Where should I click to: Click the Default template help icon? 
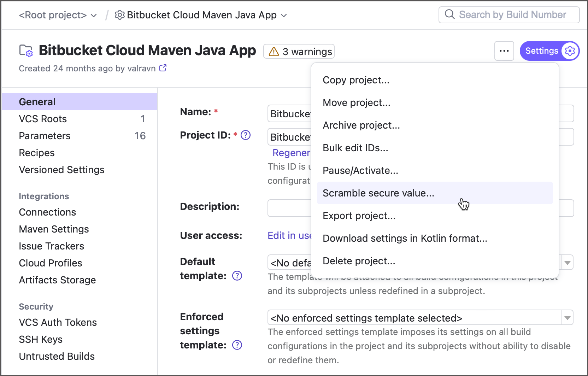click(x=237, y=276)
